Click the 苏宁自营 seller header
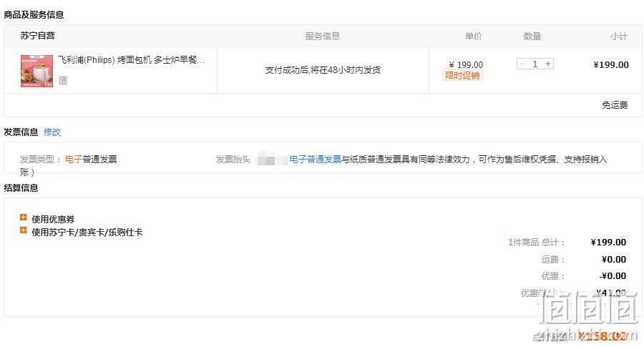The image size is (644, 347). 38,36
